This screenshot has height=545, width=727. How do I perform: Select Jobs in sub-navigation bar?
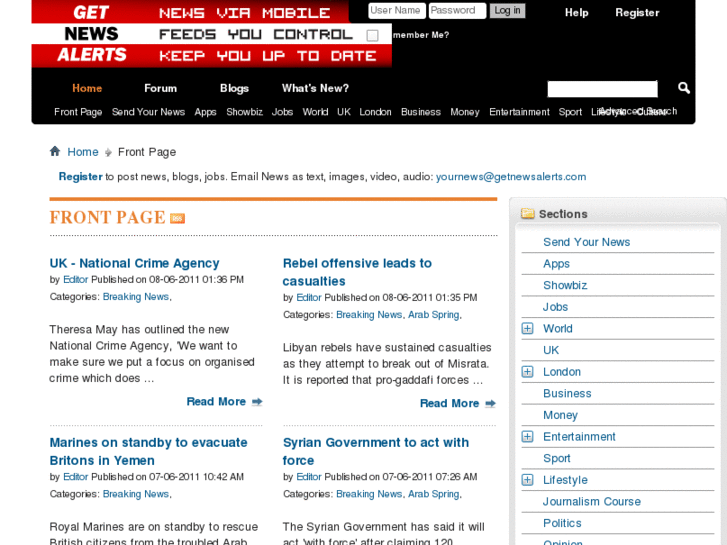coord(282,112)
